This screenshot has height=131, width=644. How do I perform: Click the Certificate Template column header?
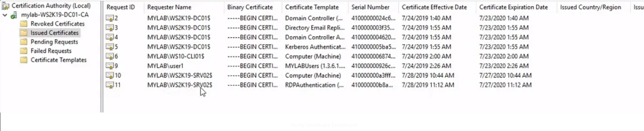tap(312, 7)
